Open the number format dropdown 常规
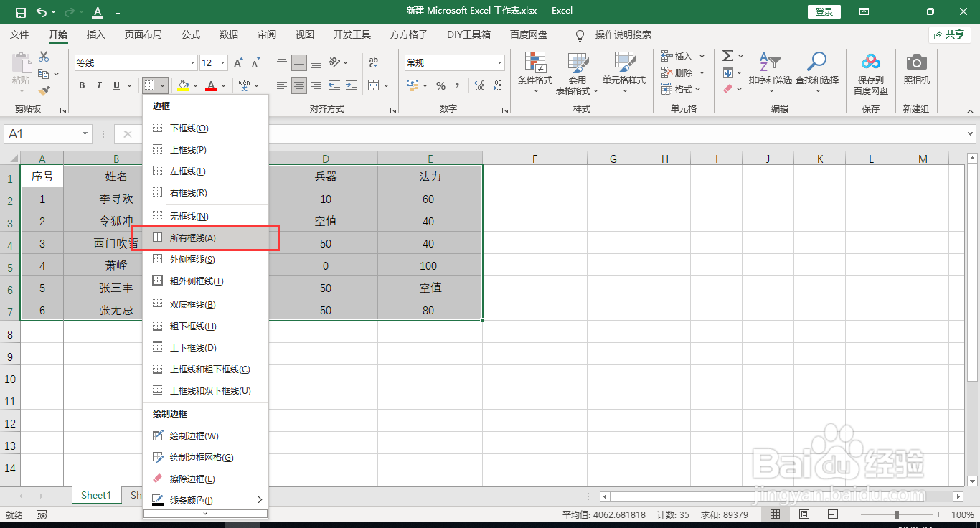980x528 pixels. click(500, 63)
